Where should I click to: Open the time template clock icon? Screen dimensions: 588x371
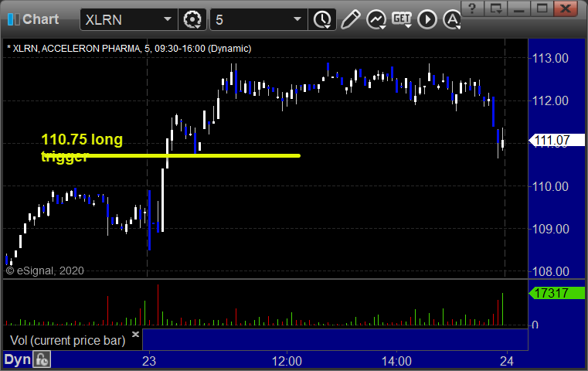pos(322,19)
